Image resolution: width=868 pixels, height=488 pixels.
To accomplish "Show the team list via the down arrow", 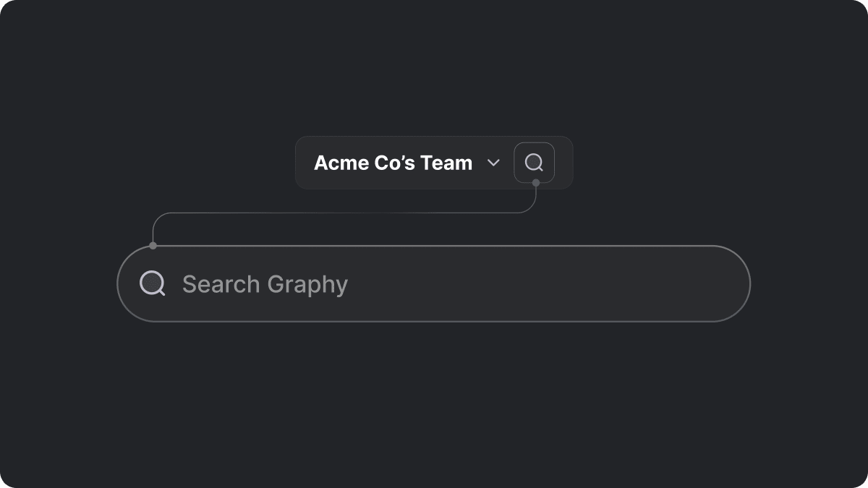I will pyautogui.click(x=493, y=163).
